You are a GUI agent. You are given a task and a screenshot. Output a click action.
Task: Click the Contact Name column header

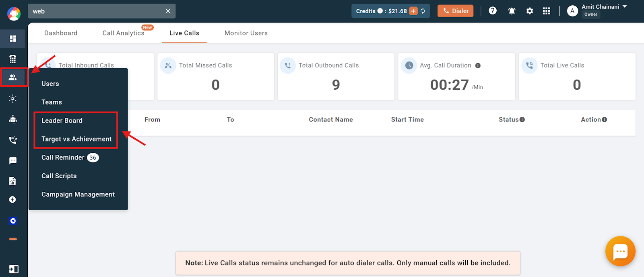[x=331, y=119]
